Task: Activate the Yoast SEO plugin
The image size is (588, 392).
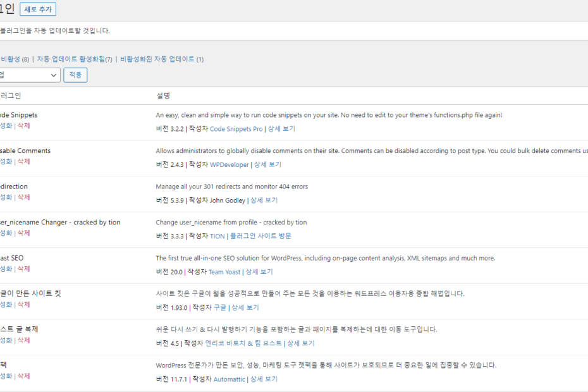Action: pyautogui.click(x=6, y=269)
